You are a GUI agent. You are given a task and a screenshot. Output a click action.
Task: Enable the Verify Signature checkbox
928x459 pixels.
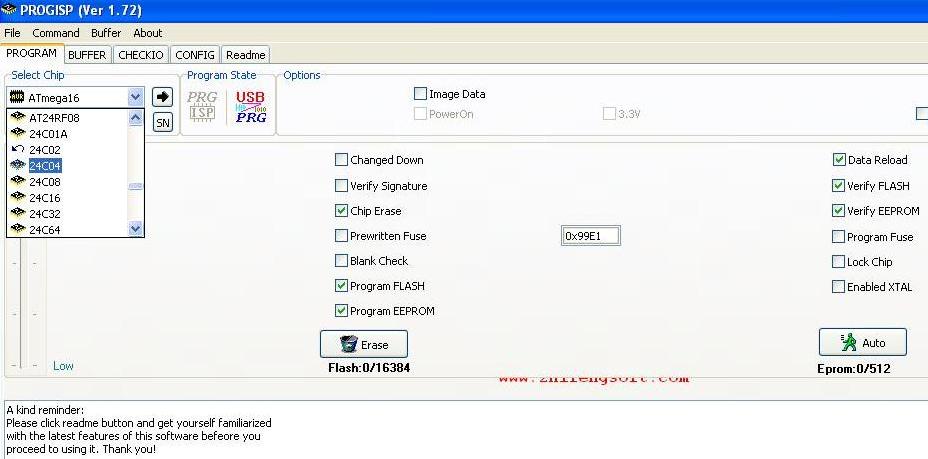(341, 186)
